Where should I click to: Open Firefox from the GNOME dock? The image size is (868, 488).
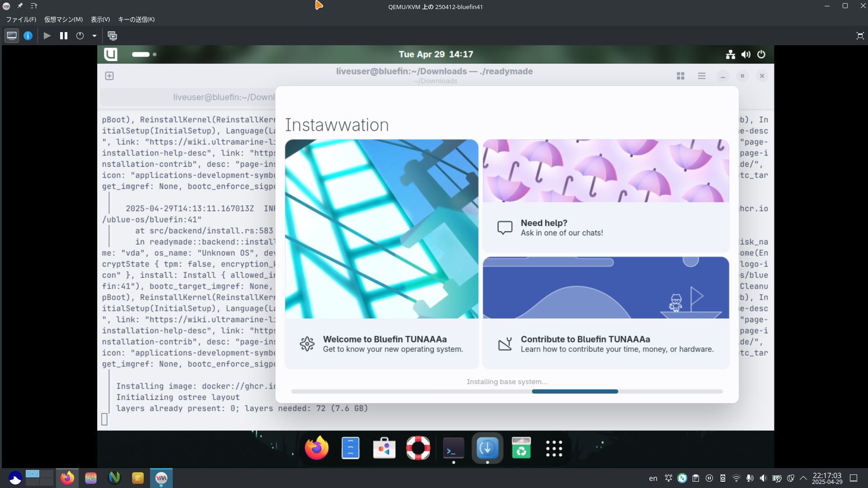coord(316,448)
